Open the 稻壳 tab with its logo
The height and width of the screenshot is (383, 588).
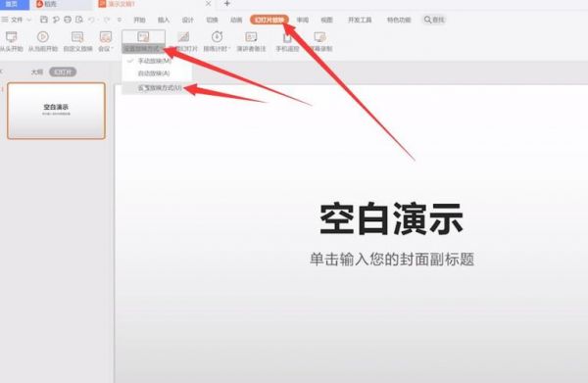click(46, 4)
